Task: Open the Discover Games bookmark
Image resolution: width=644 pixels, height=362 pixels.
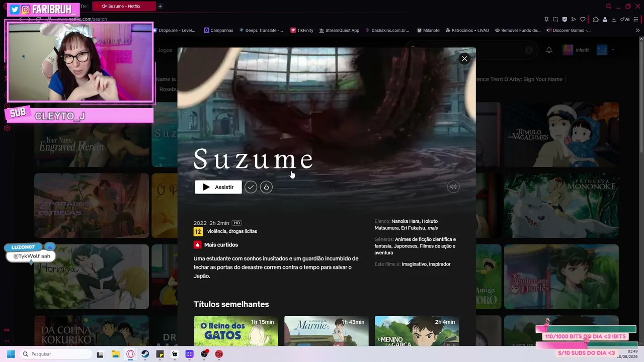Action: pyautogui.click(x=568, y=30)
